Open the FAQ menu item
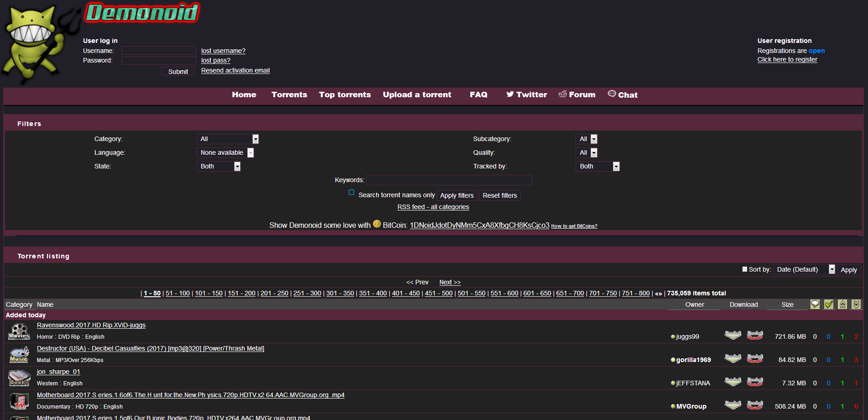Image resolution: width=868 pixels, height=420 pixels. point(478,94)
